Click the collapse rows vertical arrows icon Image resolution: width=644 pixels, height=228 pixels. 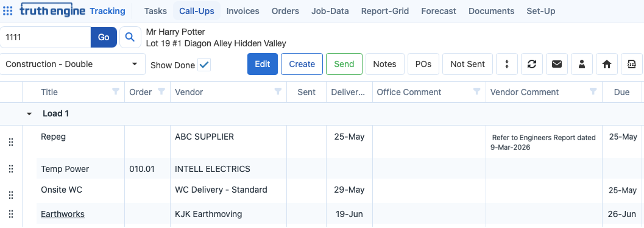pyautogui.click(x=507, y=64)
